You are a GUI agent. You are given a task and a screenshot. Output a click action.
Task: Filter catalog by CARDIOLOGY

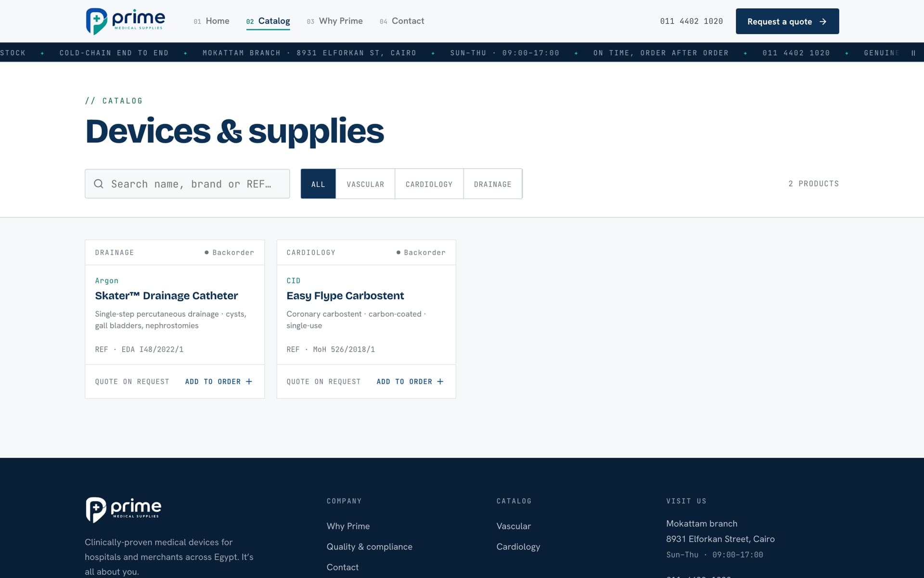(429, 184)
